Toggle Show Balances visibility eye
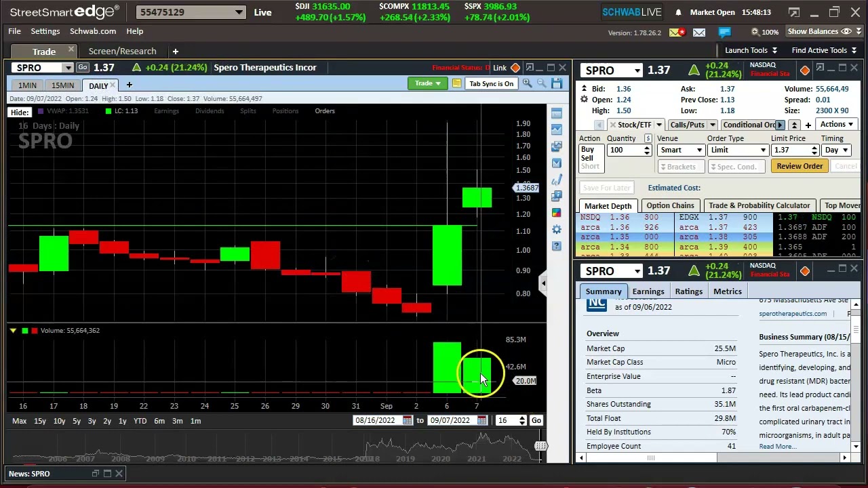The width and height of the screenshot is (868, 488). click(846, 31)
